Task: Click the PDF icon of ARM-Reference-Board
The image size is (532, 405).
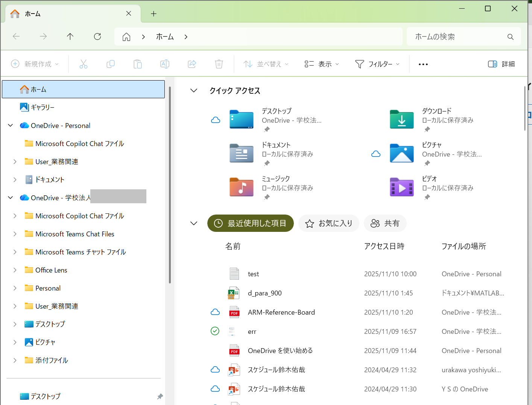Action: tap(234, 312)
